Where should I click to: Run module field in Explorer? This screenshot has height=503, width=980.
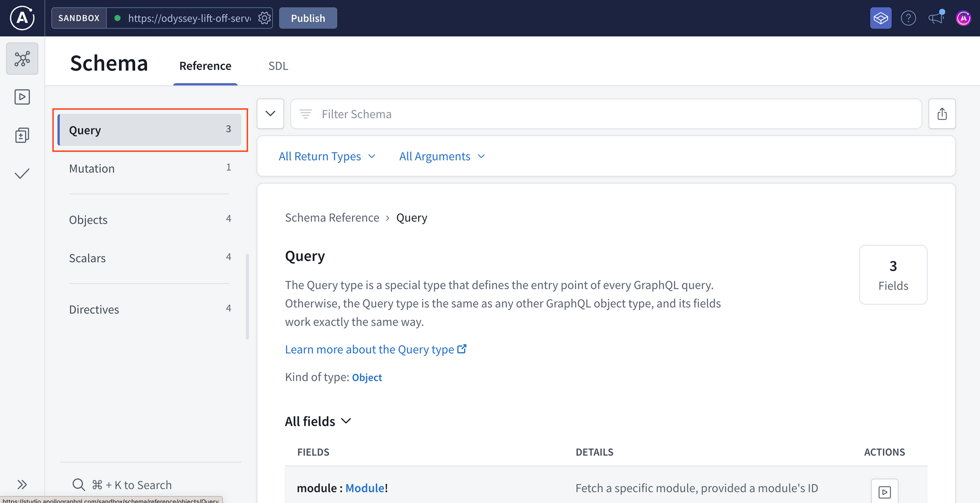[x=884, y=491]
